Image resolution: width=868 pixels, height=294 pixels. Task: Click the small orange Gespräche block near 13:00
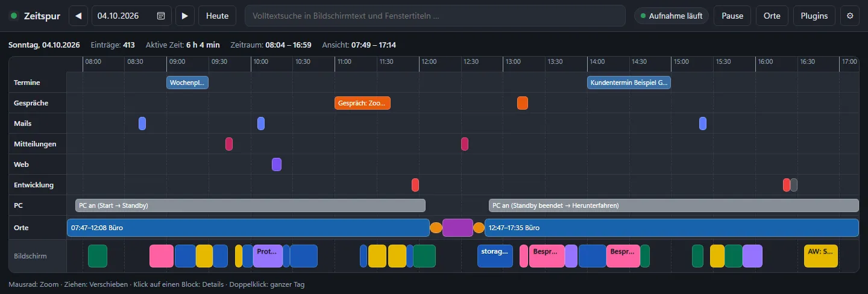tap(523, 103)
